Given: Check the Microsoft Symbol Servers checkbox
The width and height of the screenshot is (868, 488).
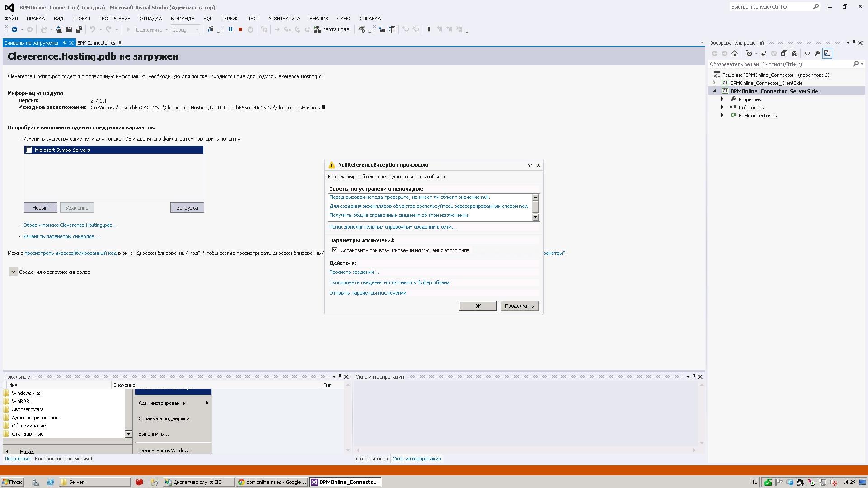Looking at the screenshot, I should point(29,150).
